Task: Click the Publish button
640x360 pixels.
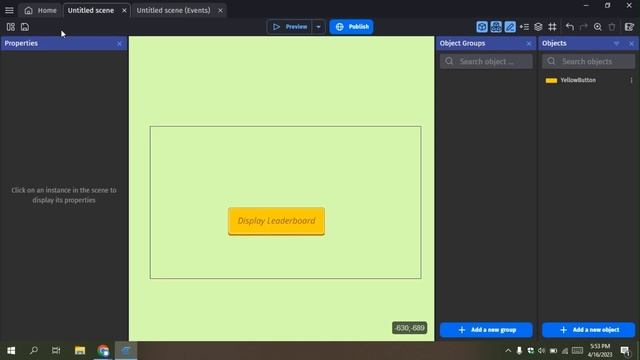Action: coord(351,27)
